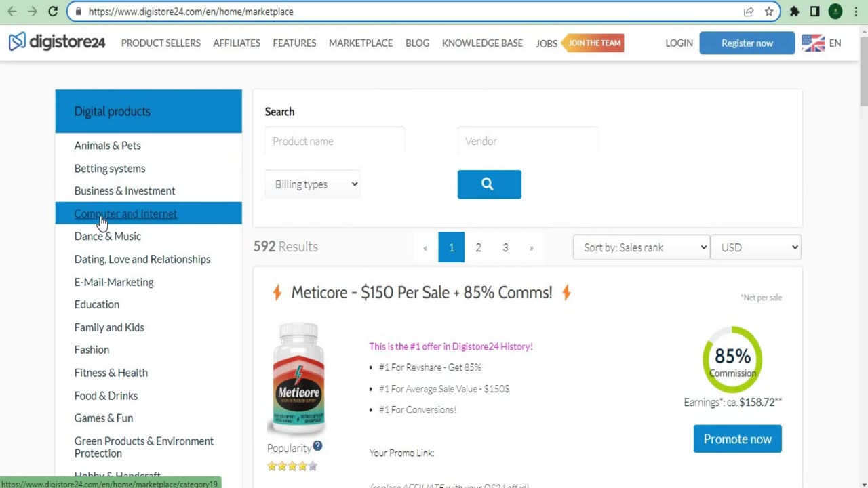Viewport: 868px width, 488px height.
Task: Click the magnifier search button
Action: 489,184
